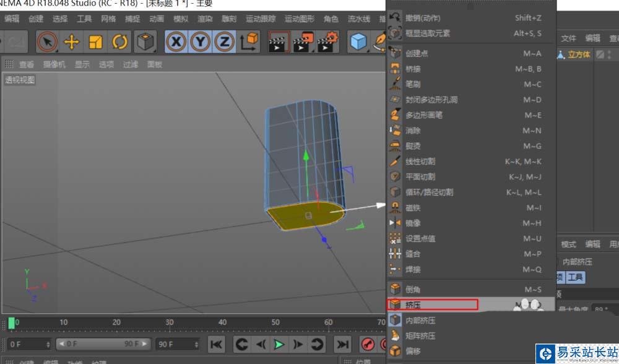Click the cube primitive object icon

click(358, 42)
